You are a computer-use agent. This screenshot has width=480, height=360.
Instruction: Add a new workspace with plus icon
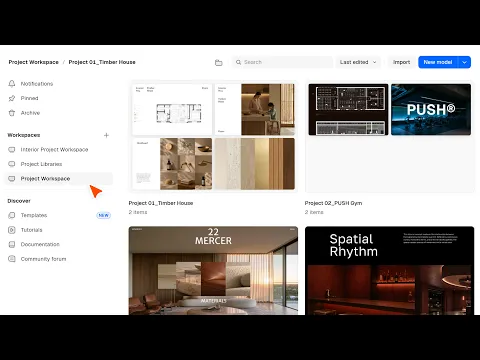click(106, 135)
